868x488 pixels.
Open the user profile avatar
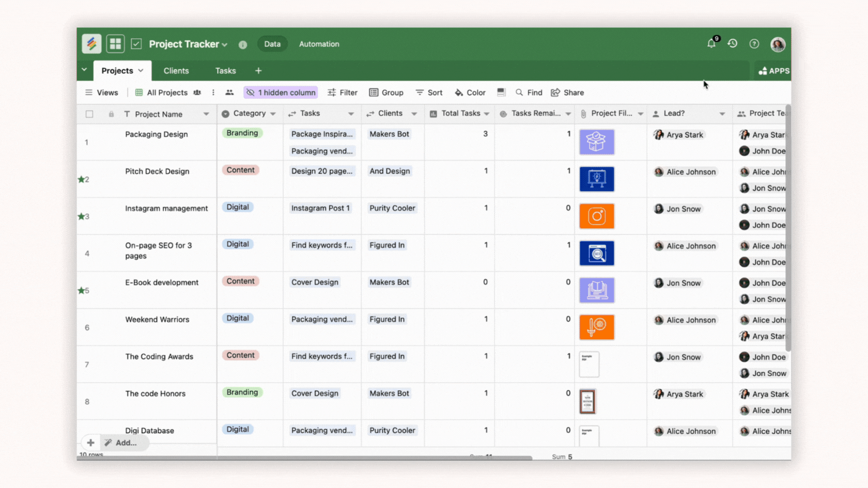tap(778, 44)
